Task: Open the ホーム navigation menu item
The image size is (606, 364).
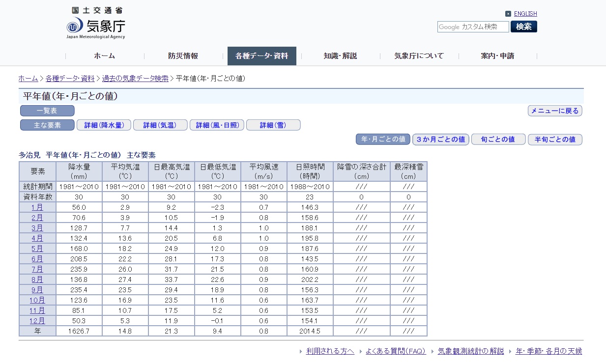Action: (x=104, y=56)
